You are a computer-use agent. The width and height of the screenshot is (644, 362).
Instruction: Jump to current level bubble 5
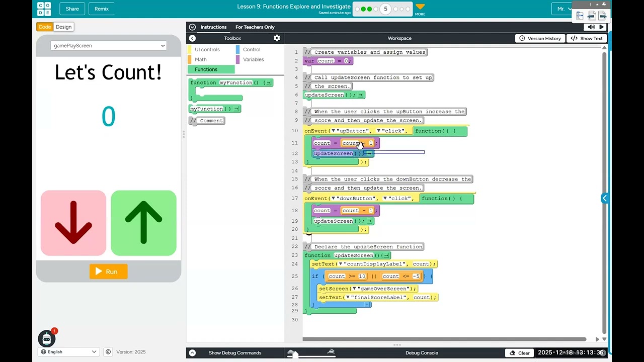coord(386,9)
